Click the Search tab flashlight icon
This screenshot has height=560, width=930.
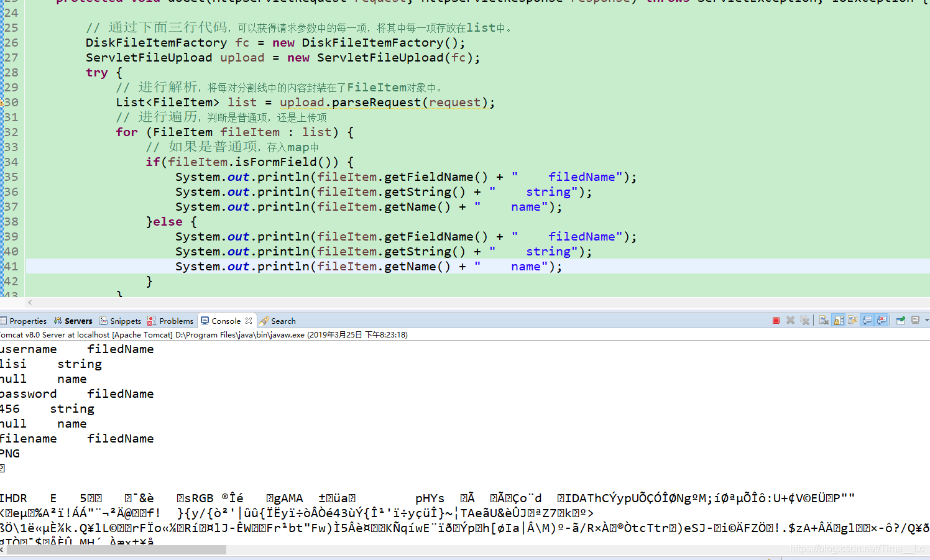click(264, 321)
